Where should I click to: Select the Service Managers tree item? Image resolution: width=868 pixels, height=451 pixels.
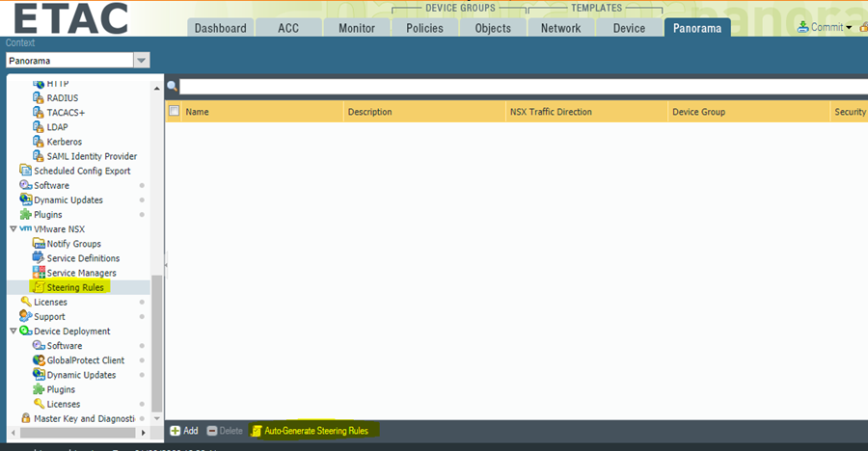pos(81,273)
